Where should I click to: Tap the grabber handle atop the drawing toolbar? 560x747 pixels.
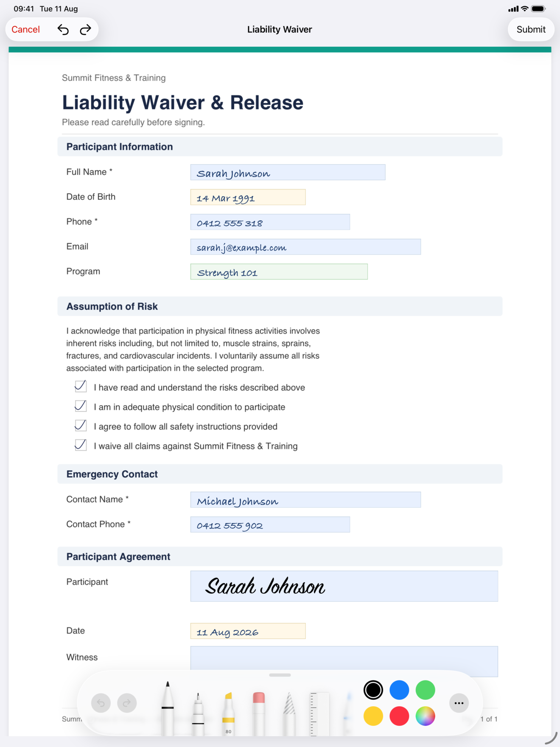(x=280, y=675)
